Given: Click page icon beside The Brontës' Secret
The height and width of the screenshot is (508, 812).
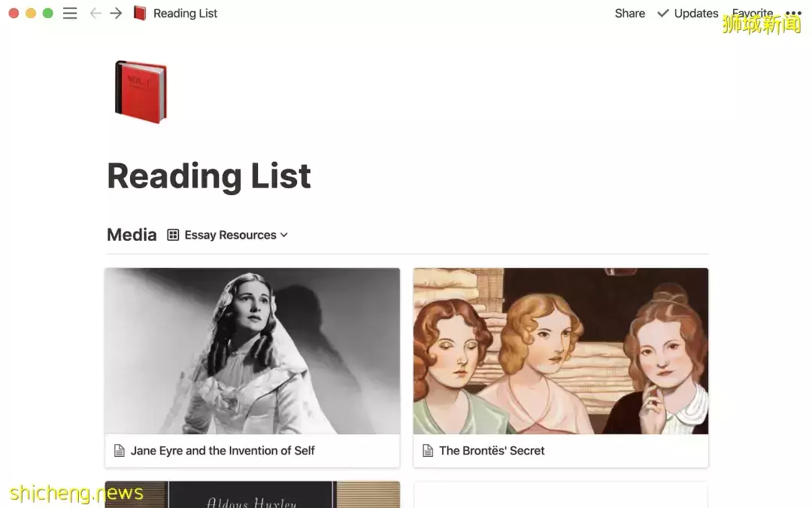Looking at the screenshot, I should coord(428,451).
